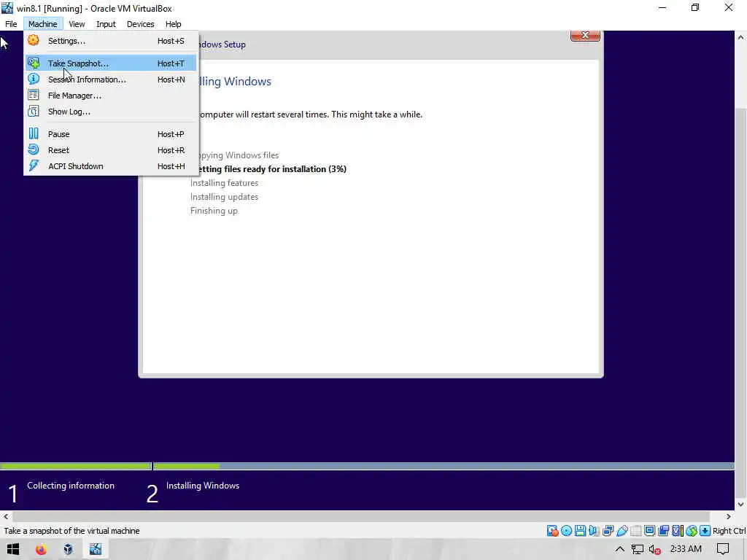Click the running win8.1 VM taskbar icon

[x=96, y=550]
